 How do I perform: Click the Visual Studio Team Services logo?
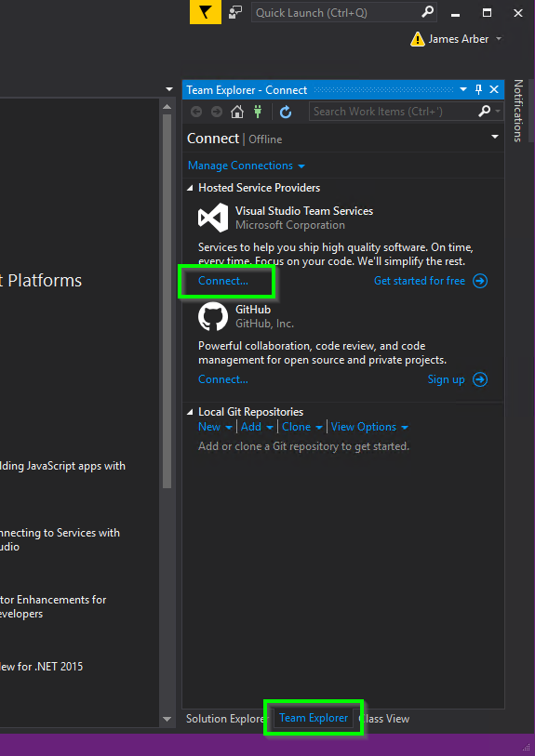coord(213,218)
